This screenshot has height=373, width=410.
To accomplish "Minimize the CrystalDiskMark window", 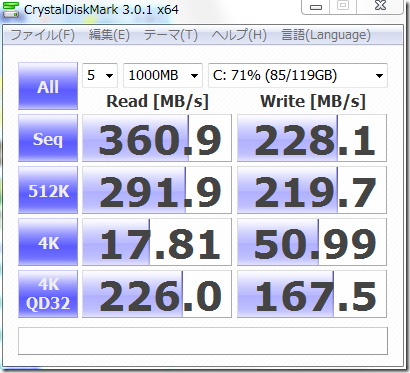I will coord(316,6).
